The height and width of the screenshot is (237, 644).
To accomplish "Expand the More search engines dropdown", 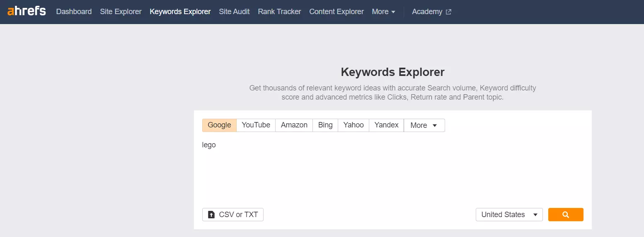I will 424,125.
